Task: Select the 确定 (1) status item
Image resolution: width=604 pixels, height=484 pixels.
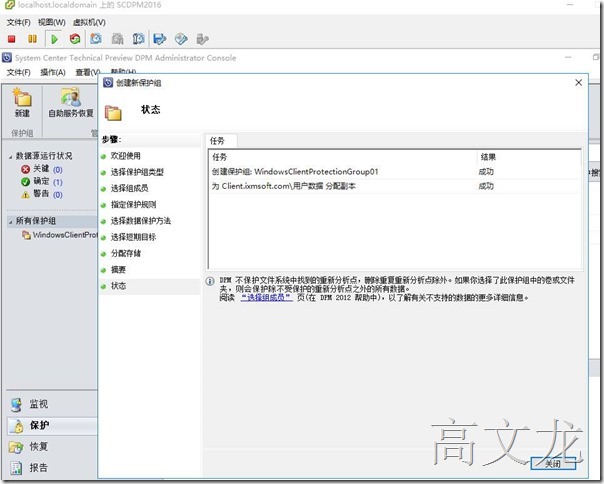Action: (42, 182)
